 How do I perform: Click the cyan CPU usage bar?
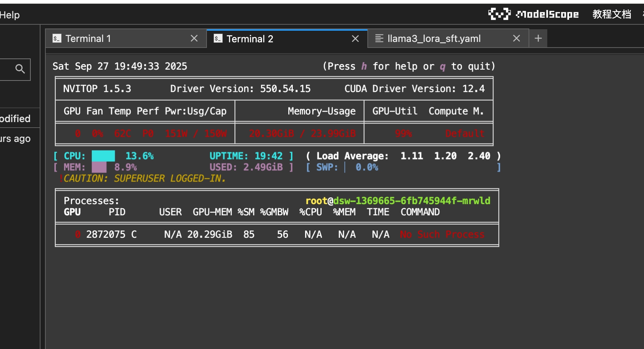pyautogui.click(x=103, y=156)
